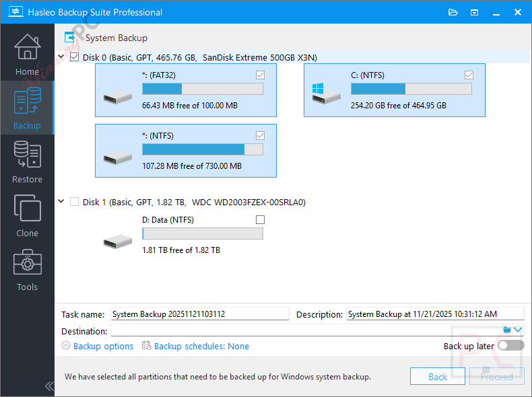Collapse the Disk 0 partition list

pyautogui.click(x=61, y=57)
